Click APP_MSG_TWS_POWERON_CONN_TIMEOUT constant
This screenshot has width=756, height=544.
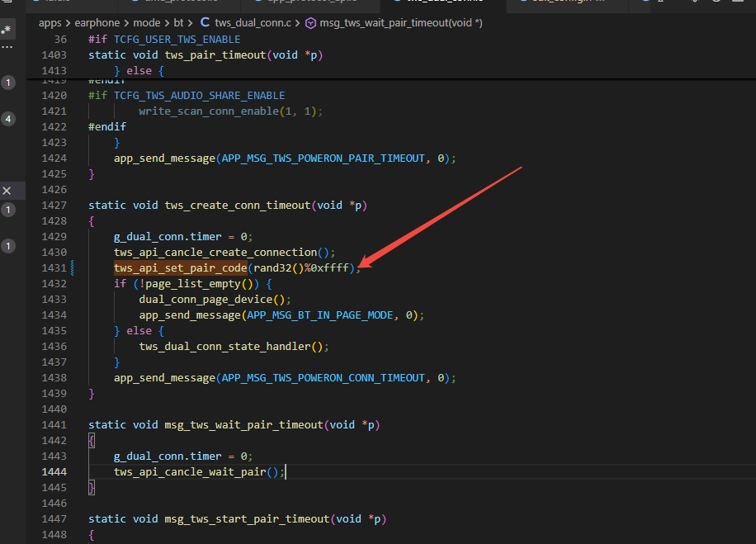(323, 377)
